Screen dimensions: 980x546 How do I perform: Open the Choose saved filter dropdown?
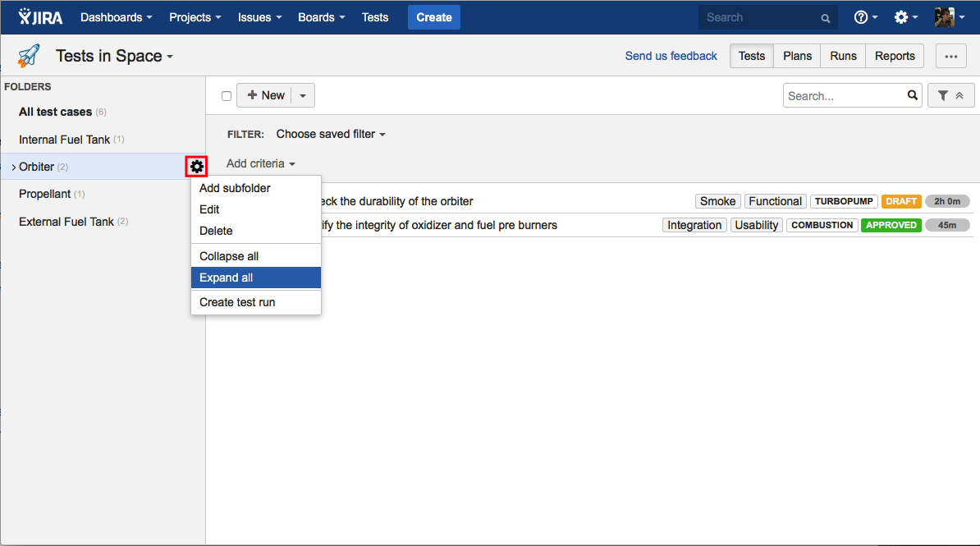tap(330, 134)
